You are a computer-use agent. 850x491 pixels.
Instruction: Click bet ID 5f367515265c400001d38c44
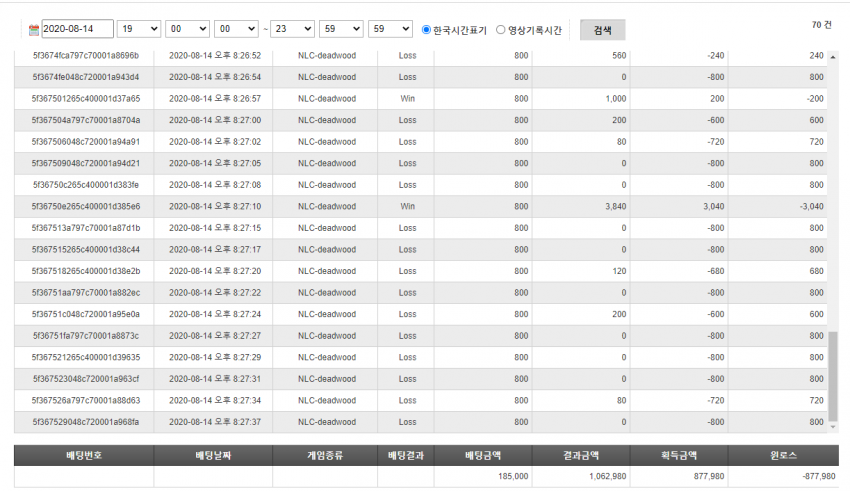pos(86,250)
